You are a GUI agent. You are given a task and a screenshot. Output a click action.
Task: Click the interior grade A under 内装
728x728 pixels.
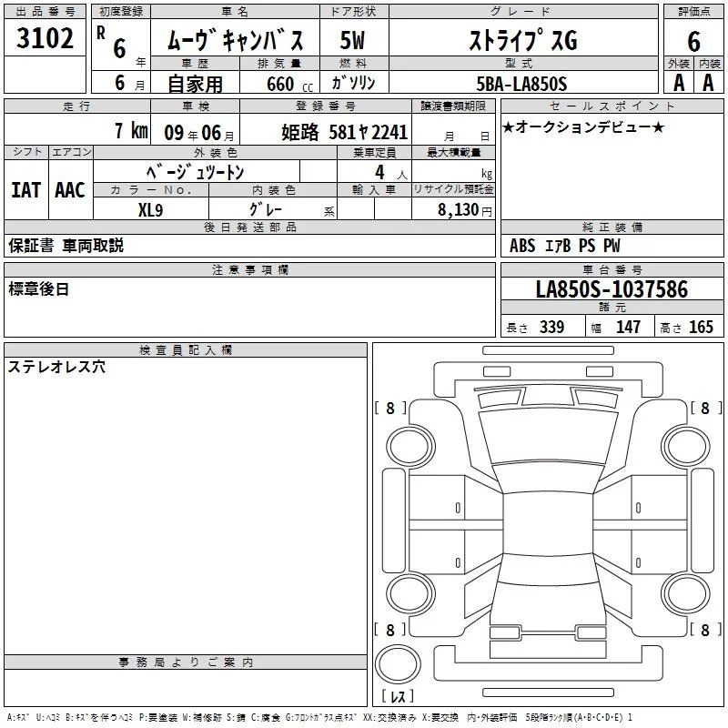[x=709, y=82]
